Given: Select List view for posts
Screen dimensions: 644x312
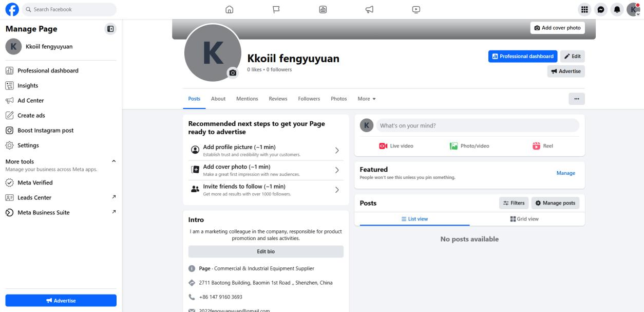Looking at the screenshot, I should 414,219.
